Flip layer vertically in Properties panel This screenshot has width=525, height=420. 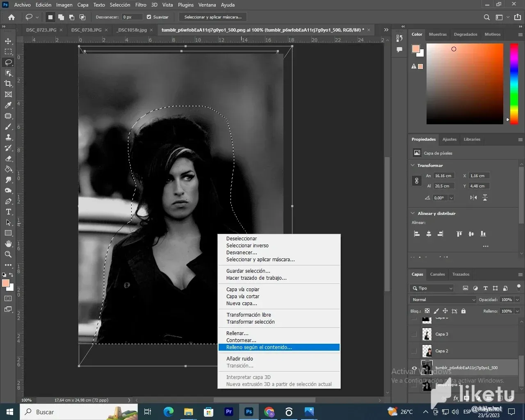[485, 198]
